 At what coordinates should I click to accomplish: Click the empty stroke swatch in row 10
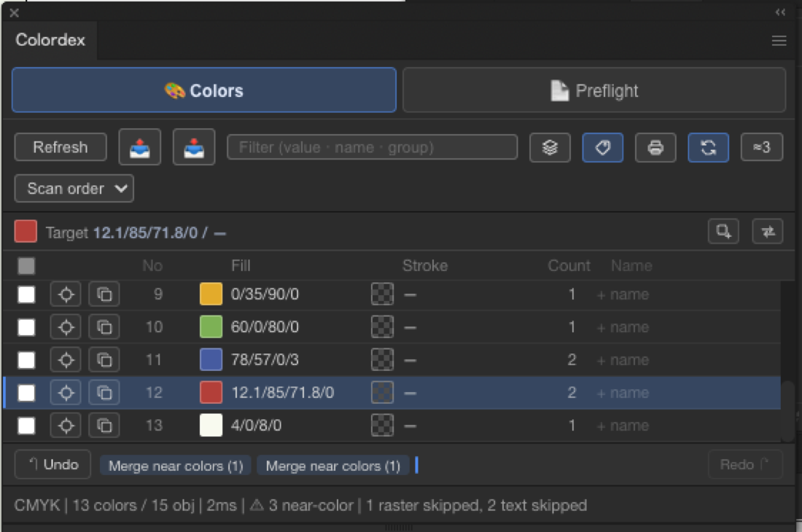click(x=382, y=326)
